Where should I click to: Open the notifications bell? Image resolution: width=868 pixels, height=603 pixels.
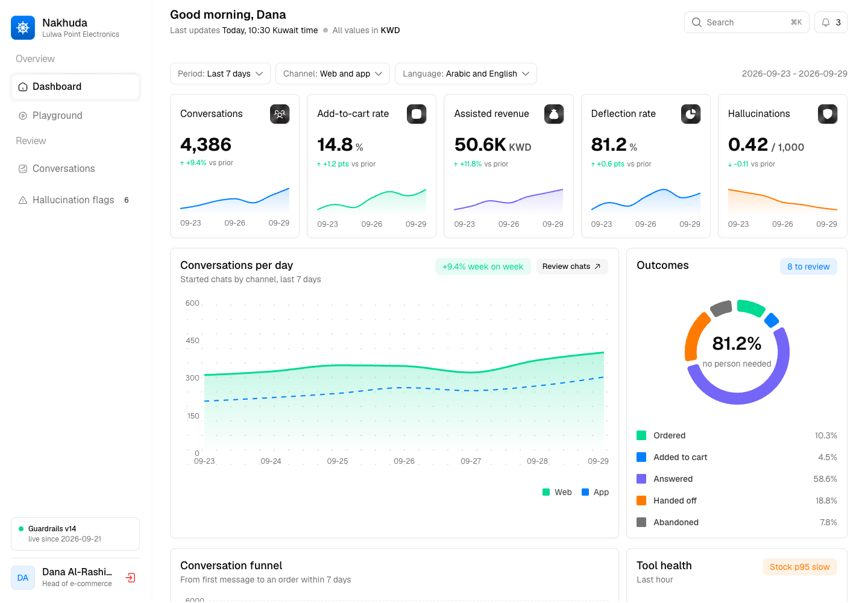[x=831, y=22]
